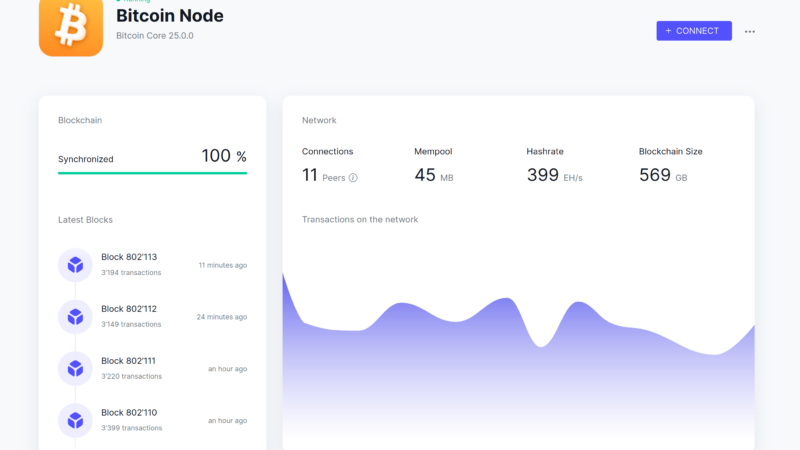Screen dimensions: 800x450
Task: Select the Block 802'112 title
Action: point(129,309)
